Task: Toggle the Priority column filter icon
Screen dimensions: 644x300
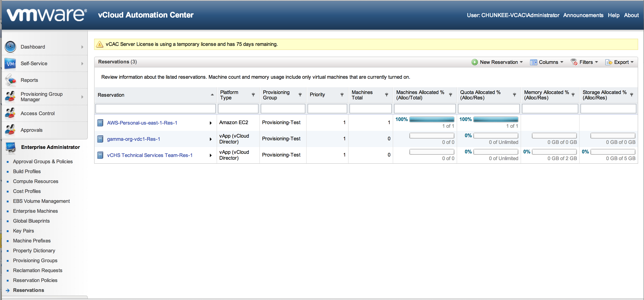Action: [342, 95]
